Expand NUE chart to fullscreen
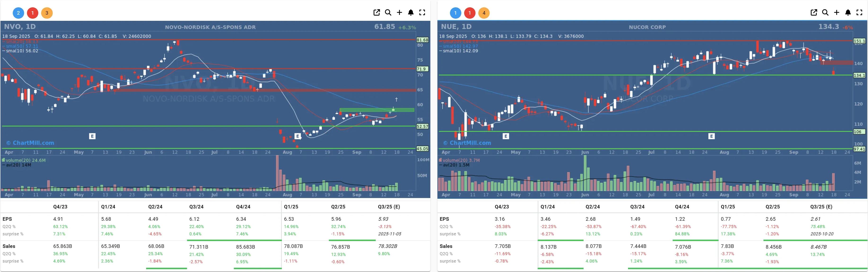Viewport: 868px width, 272px height. pyautogui.click(x=859, y=13)
